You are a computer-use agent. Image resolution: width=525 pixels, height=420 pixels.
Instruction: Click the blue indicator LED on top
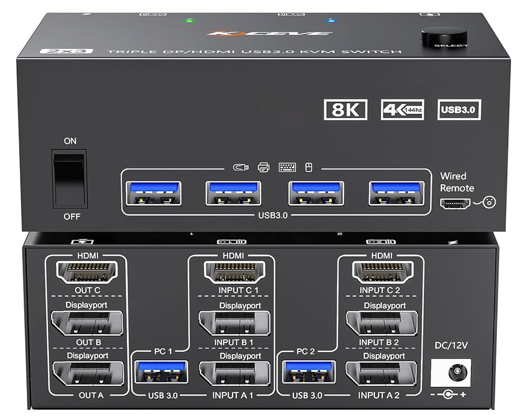point(331,21)
